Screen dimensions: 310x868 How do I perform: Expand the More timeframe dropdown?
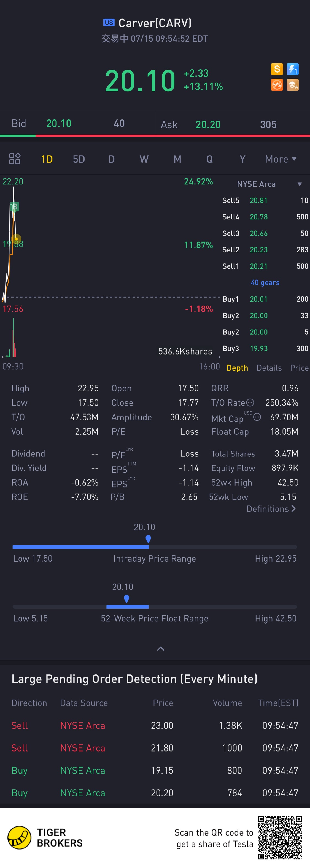point(281,159)
